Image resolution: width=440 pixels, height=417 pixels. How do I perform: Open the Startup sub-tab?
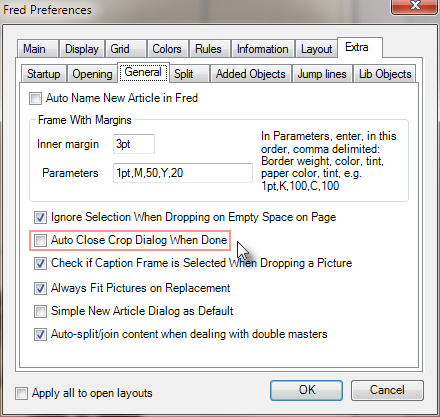tap(44, 74)
